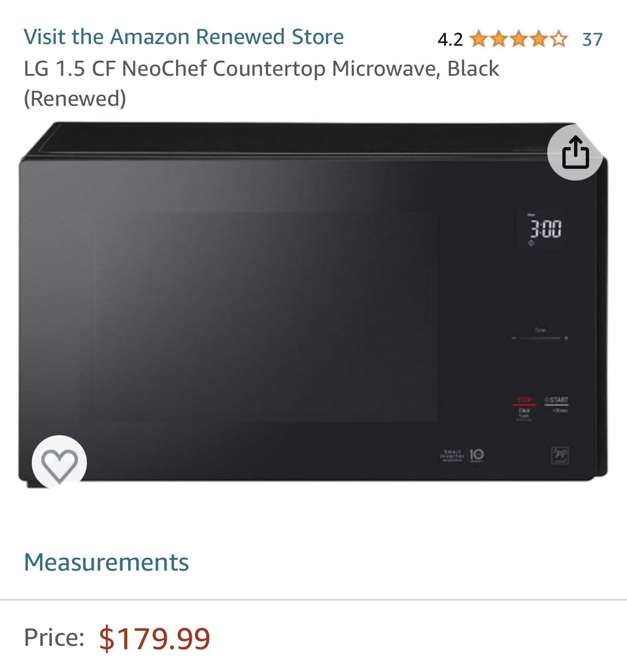627x672 pixels.
Task: Tap the START label on microwave panel
Action: (x=556, y=400)
